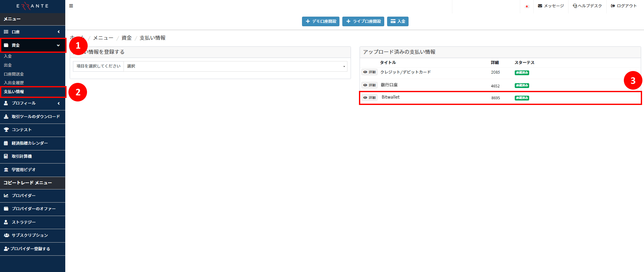Open メッセージ from the top bar
Image resolution: width=644 pixels, height=272 pixels.
(551, 6)
